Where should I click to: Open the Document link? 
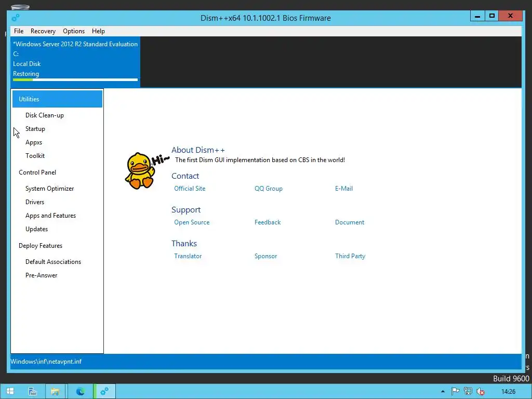[350, 222]
